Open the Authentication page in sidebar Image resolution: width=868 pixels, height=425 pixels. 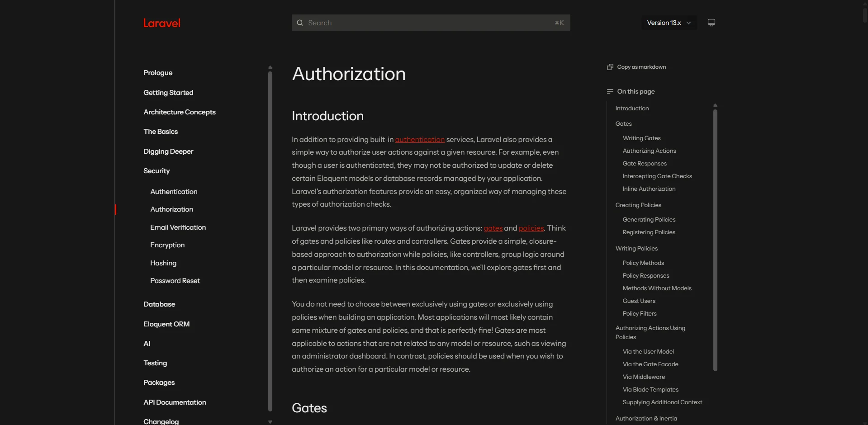tap(174, 192)
